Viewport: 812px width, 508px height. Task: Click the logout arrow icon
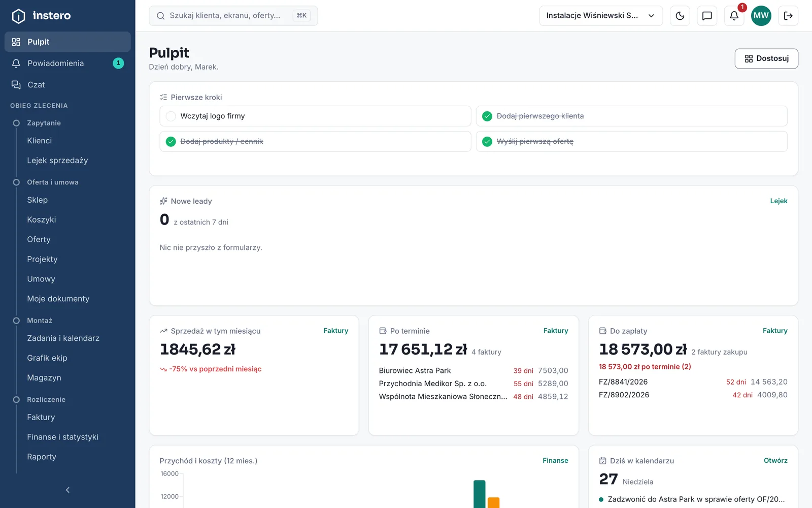point(788,16)
